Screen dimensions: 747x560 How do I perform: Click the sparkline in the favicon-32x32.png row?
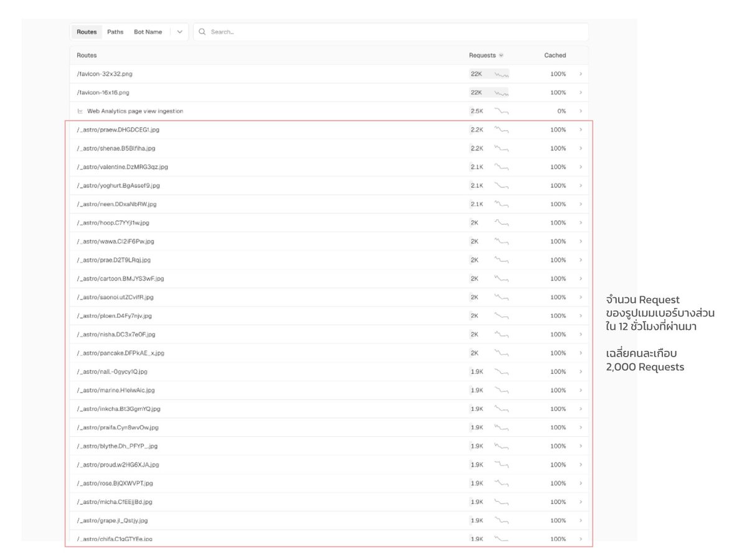click(502, 74)
